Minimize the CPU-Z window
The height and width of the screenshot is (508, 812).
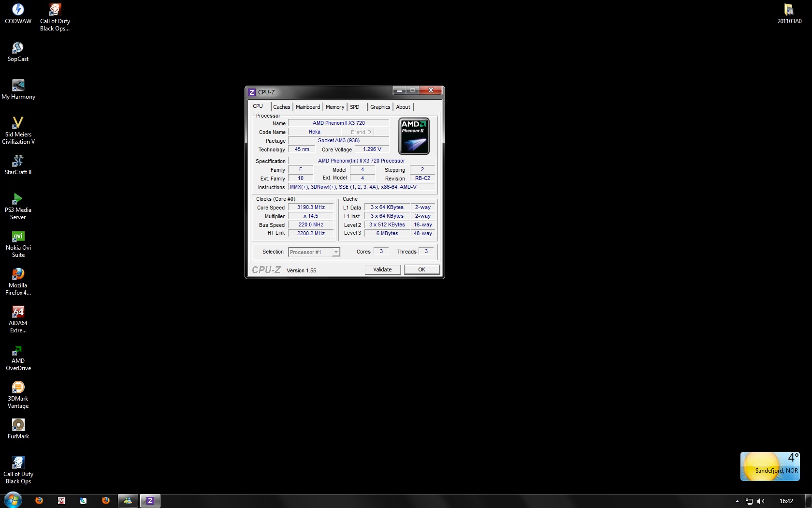click(x=399, y=90)
